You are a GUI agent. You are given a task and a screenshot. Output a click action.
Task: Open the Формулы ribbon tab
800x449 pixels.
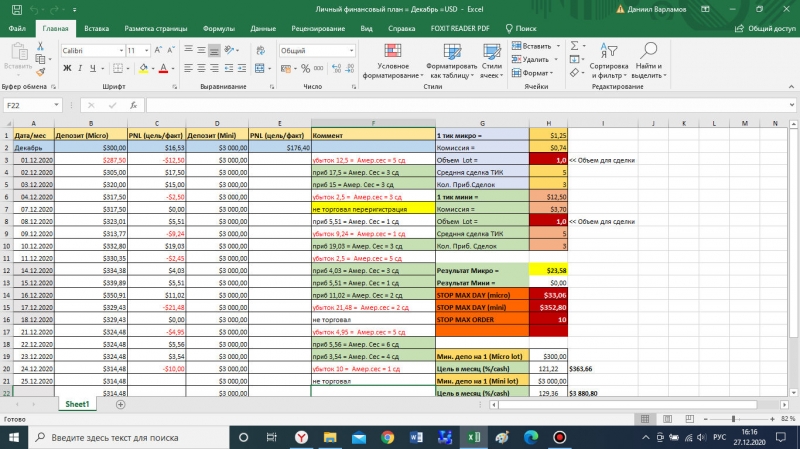tap(218, 29)
